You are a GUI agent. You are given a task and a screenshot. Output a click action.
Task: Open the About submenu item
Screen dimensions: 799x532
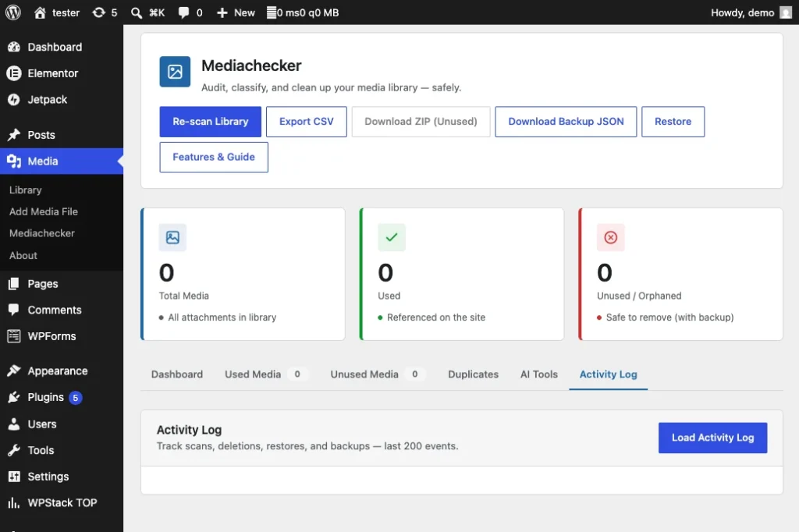[x=23, y=255]
